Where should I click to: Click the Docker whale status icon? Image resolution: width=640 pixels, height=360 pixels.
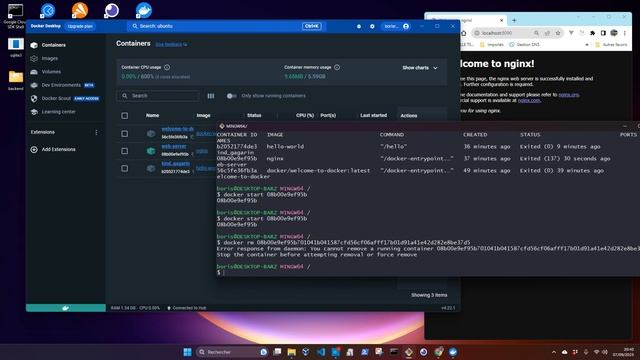[65, 308]
